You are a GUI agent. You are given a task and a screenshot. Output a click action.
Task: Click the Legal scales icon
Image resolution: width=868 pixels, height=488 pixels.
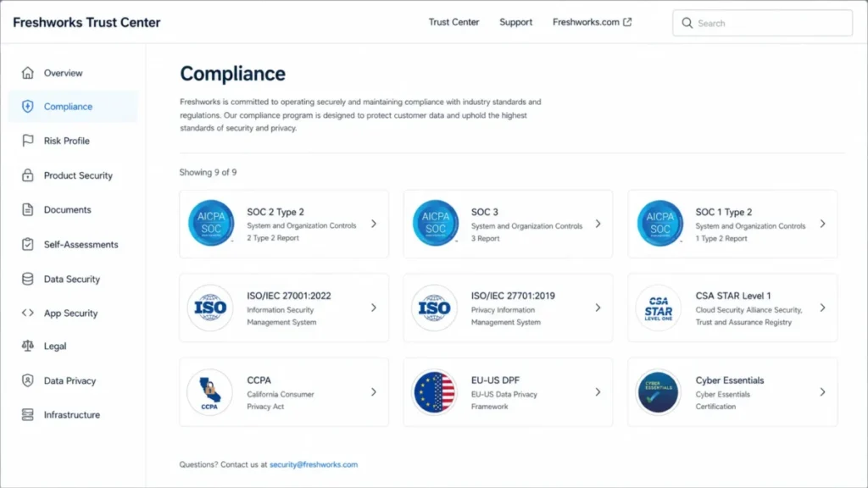pos(28,346)
